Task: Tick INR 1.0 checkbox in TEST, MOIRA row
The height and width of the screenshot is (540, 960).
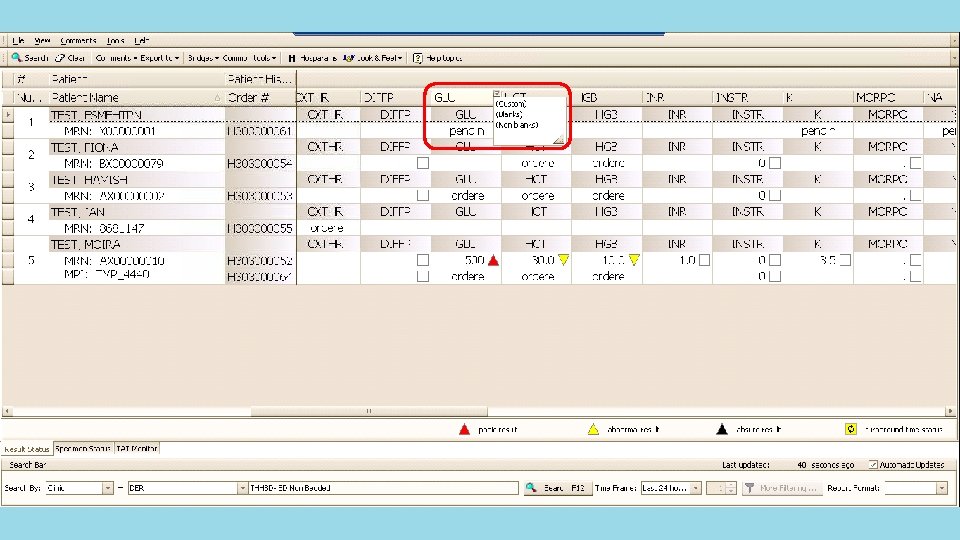Action: (705, 260)
